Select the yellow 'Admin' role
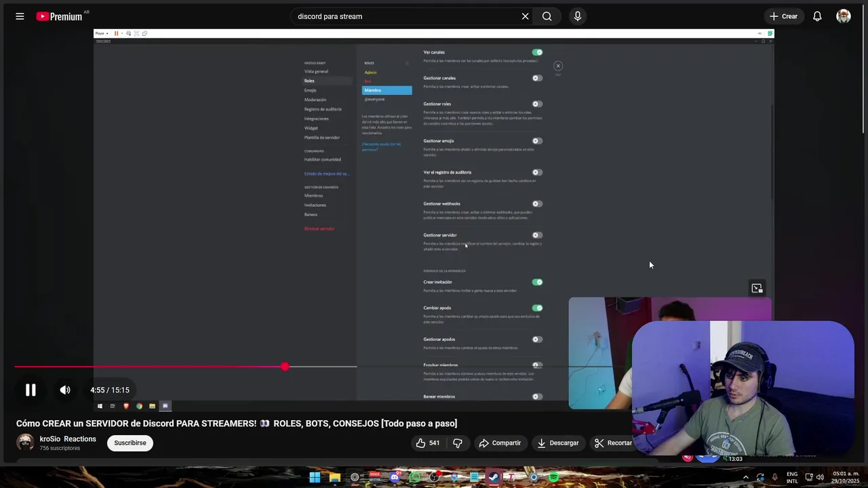This screenshot has width=868, height=488. (370, 73)
